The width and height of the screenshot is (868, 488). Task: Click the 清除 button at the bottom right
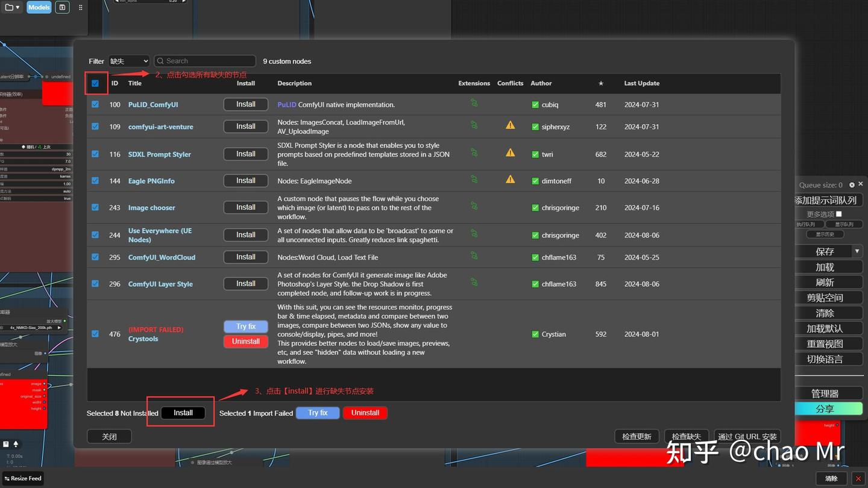[832, 478]
